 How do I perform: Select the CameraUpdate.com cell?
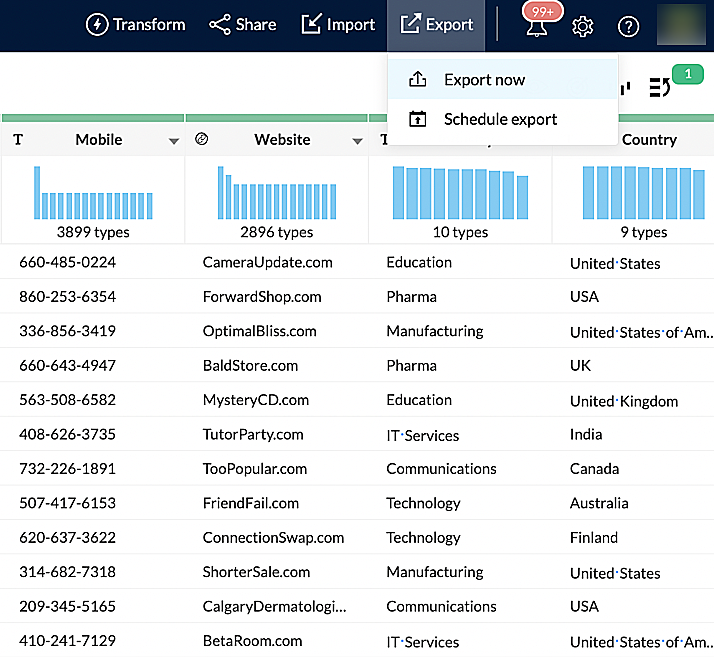click(x=267, y=263)
